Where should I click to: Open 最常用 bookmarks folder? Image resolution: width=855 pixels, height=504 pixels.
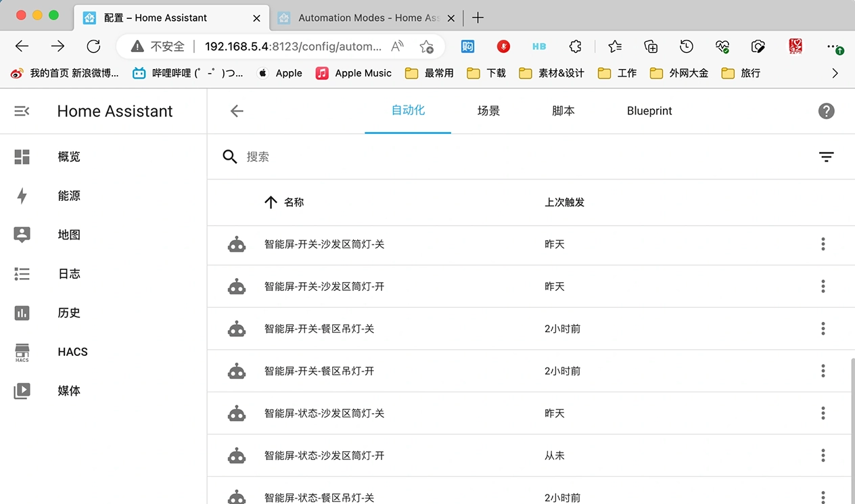coord(430,73)
